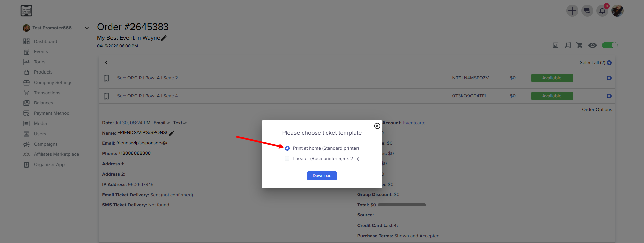Open Transactions in sidebar
Image resolution: width=644 pixels, height=243 pixels.
pyautogui.click(x=47, y=93)
